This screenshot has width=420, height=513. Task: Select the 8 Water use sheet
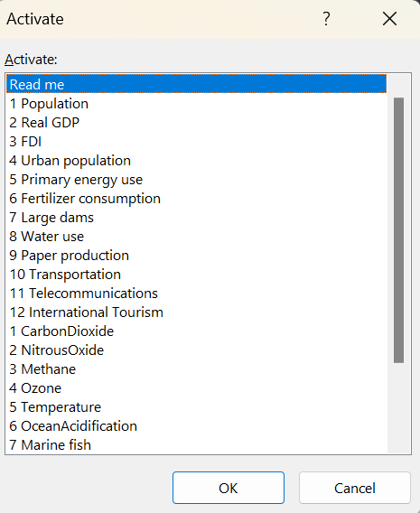click(x=196, y=237)
